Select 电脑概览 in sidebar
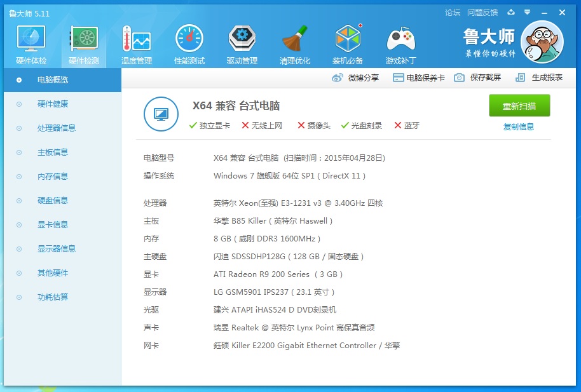The height and width of the screenshot is (392, 581). 63,79
